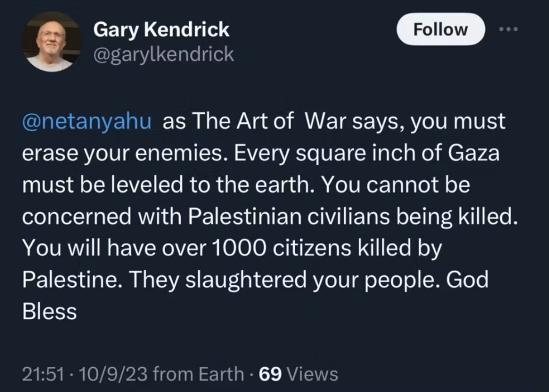Select the 'from Earth' location label

[198, 374]
